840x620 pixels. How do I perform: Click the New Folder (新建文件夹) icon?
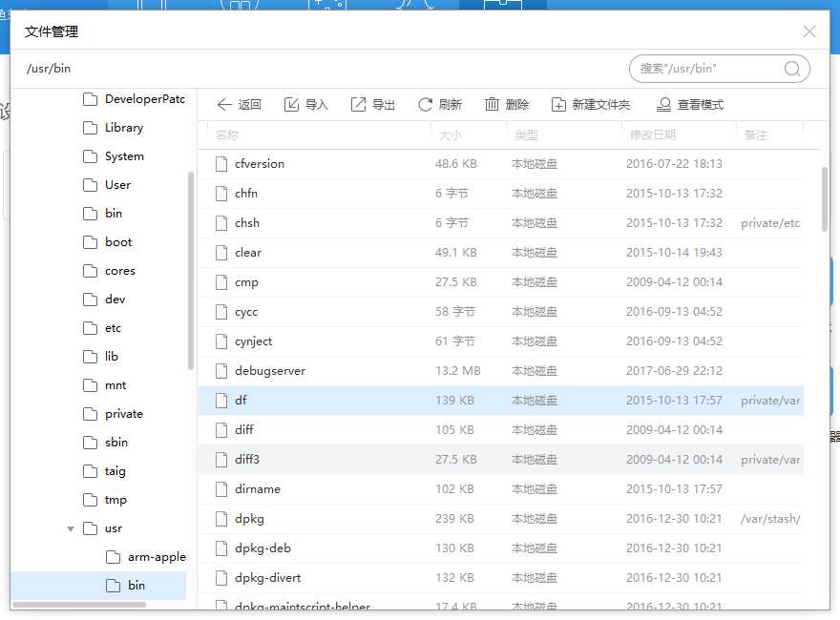click(x=558, y=105)
